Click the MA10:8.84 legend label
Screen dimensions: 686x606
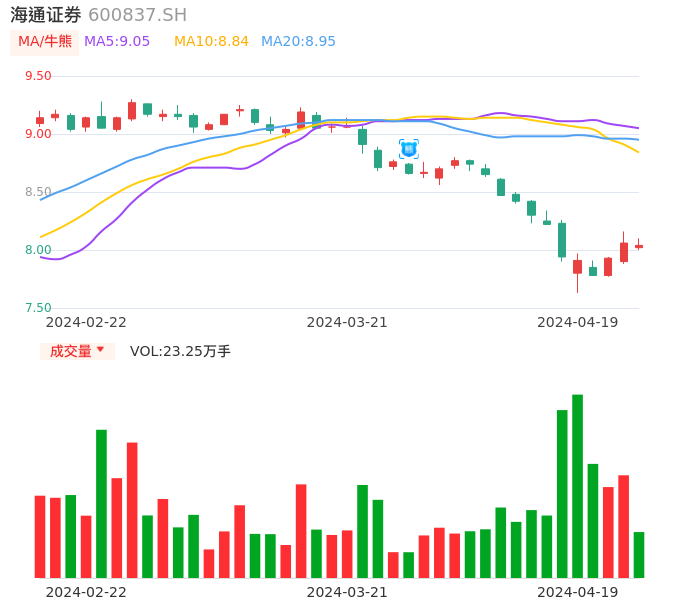(211, 42)
